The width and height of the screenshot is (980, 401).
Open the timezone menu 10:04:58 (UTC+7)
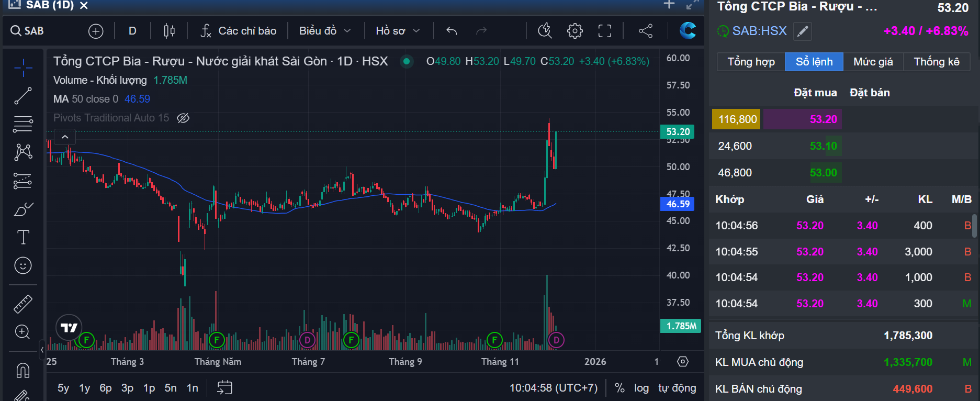pos(554,388)
